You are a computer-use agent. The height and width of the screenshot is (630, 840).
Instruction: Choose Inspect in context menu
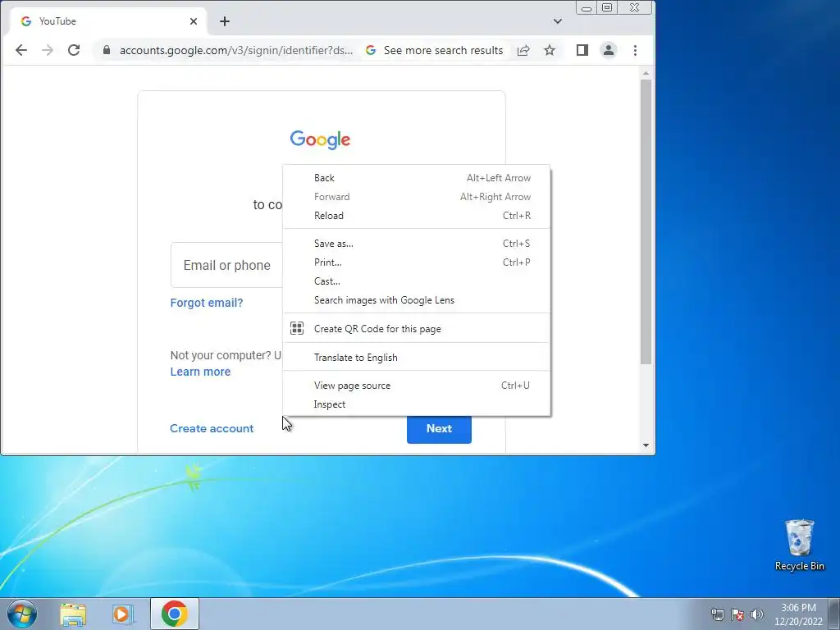coord(416,404)
